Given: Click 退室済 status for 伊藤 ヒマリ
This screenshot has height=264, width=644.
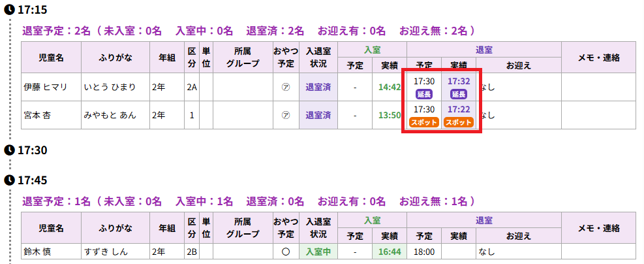Looking at the screenshot, I should click(318, 88).
